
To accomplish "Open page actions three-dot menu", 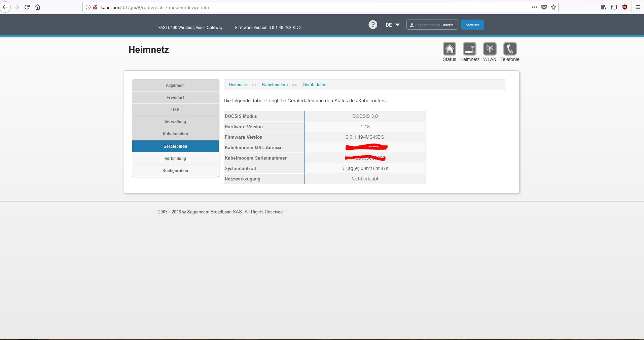I will [x=534, y=7].
